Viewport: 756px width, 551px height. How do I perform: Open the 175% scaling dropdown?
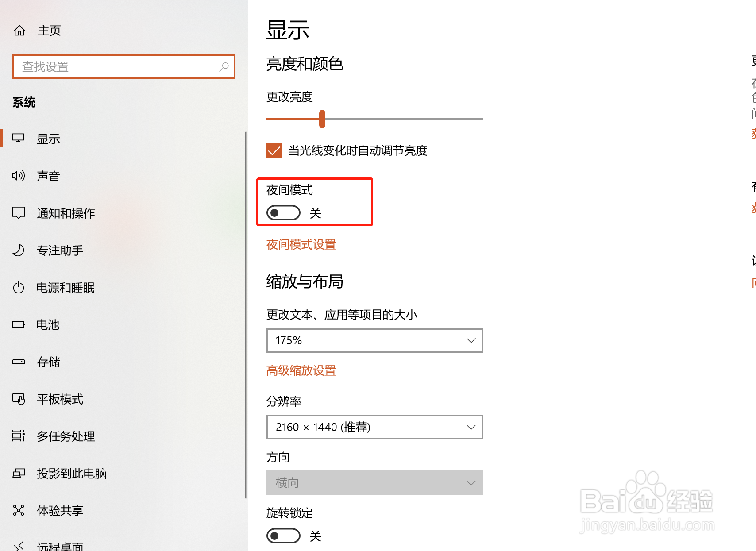(x=374, y=340)
